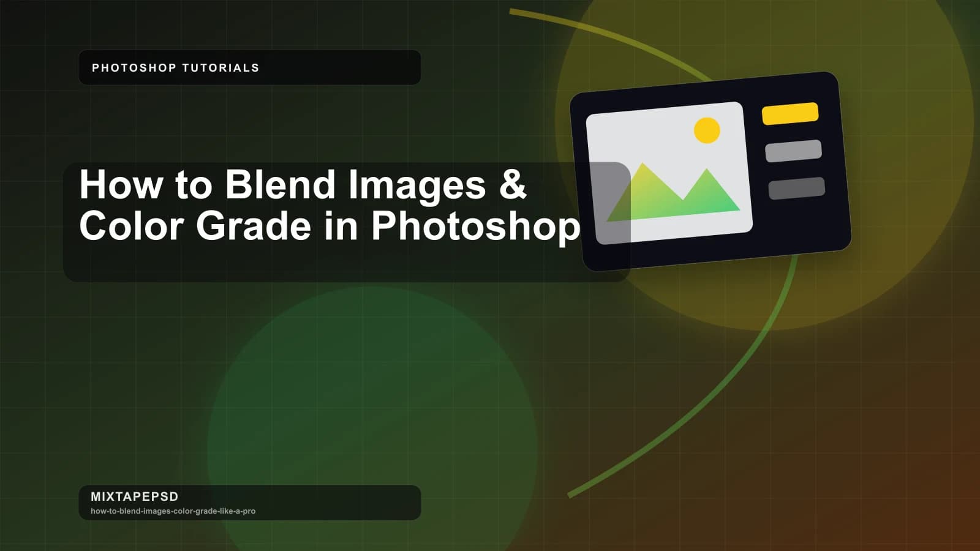Click the image placeholder card illustration
Image resolution: width=980 pixels, height=551 pixels.
(x=710, y=171)
